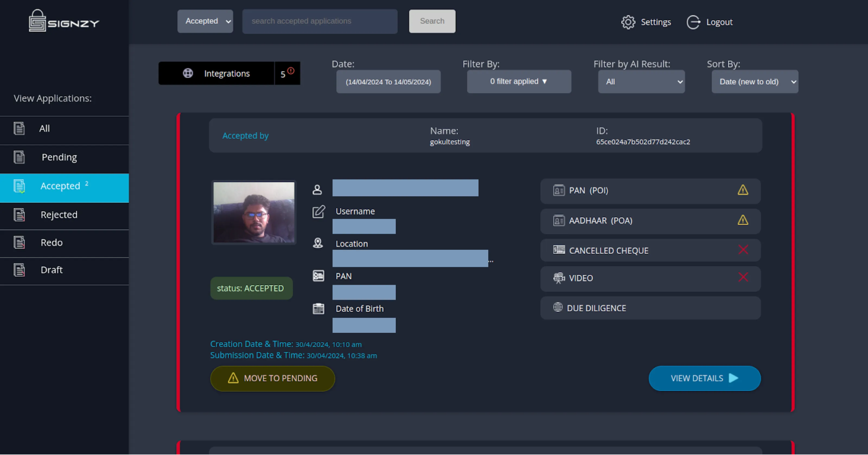Click the Due Diligence globe icon
The image size is (868, 455).
click(558, 307)
